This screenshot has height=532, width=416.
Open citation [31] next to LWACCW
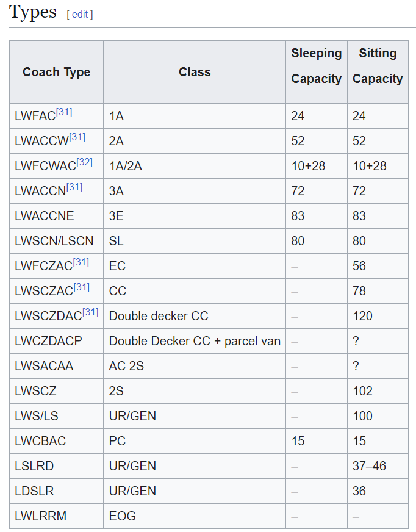77,137
